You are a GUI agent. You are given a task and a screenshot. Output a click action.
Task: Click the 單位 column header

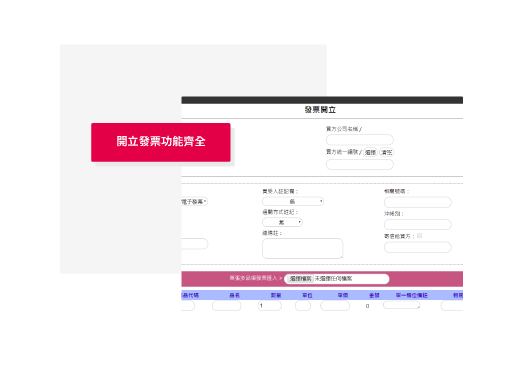click(x=307, y=295)
